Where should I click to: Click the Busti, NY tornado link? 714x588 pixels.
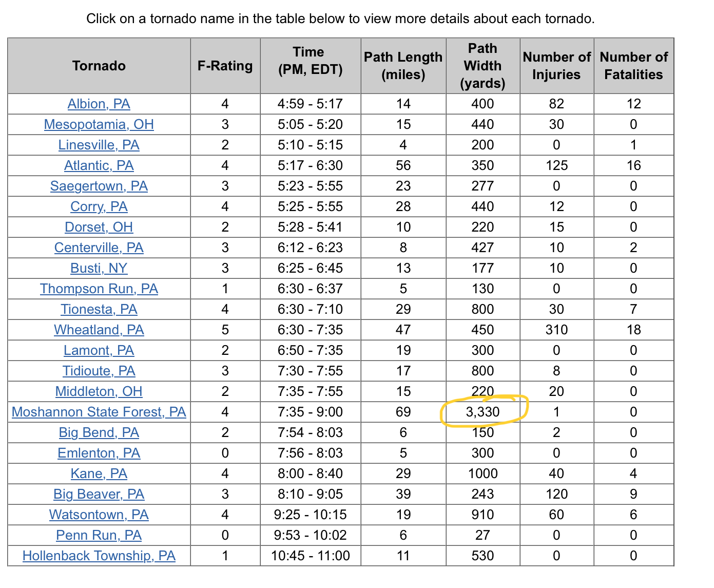pos(99,268)
